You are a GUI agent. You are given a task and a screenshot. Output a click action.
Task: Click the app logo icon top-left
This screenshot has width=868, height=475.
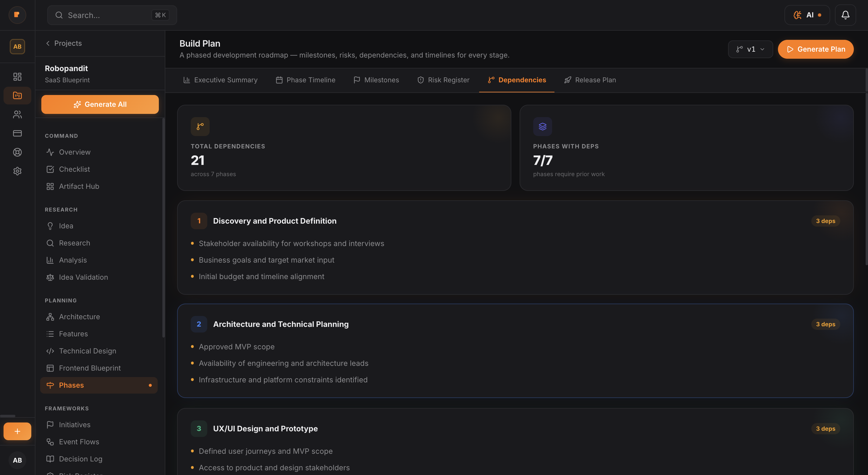17,15
